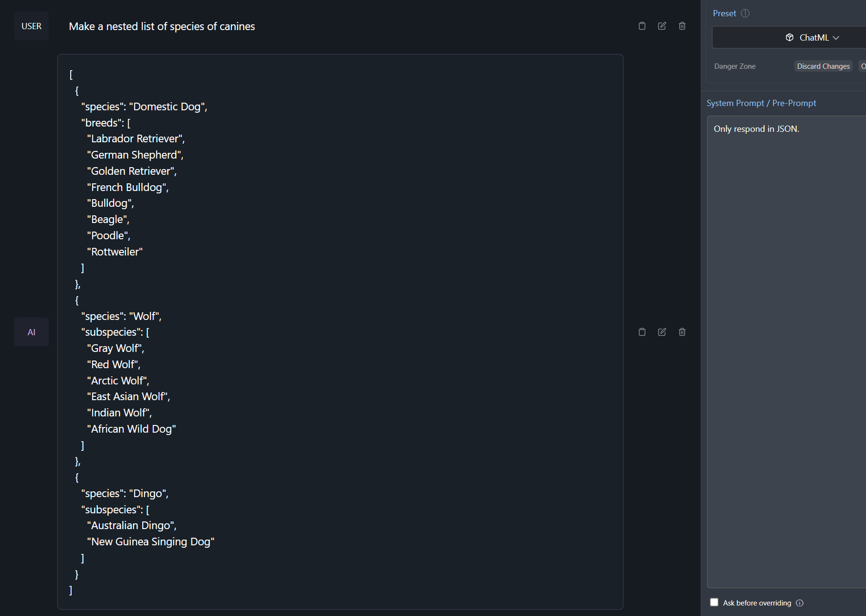This screenshot has width=866, height=616.
Task: Click the AI role badge
Action: pyautogui.click(x=32, y=332)
